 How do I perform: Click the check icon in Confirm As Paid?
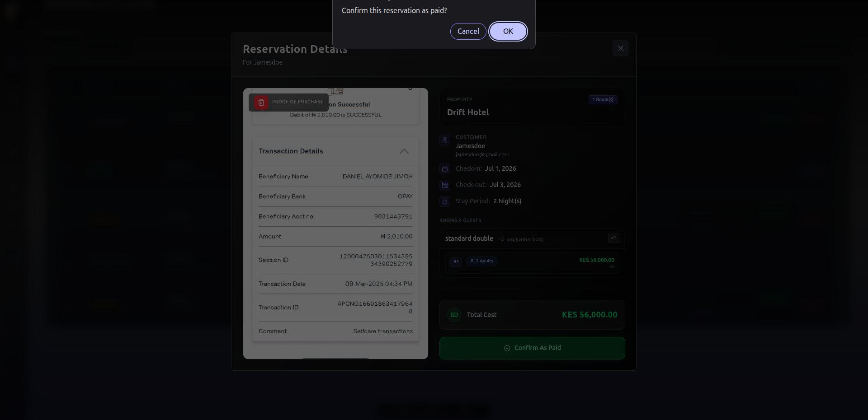click(x=507, y=348)
